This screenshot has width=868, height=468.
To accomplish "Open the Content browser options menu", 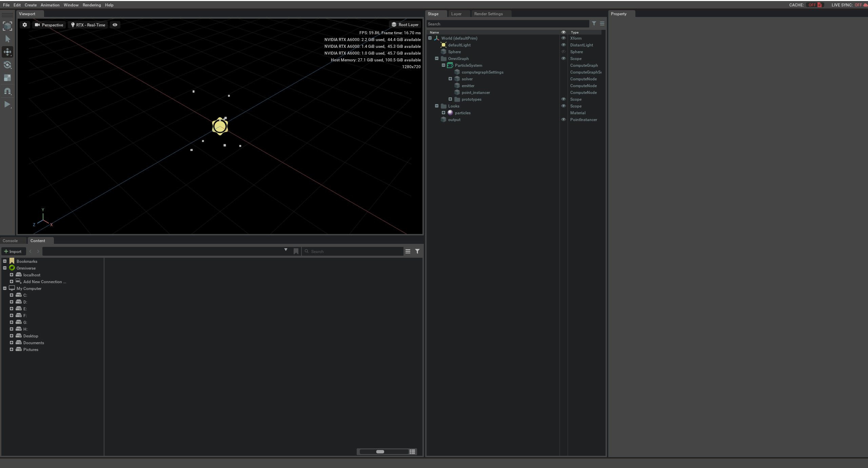I will coord(408,251).
